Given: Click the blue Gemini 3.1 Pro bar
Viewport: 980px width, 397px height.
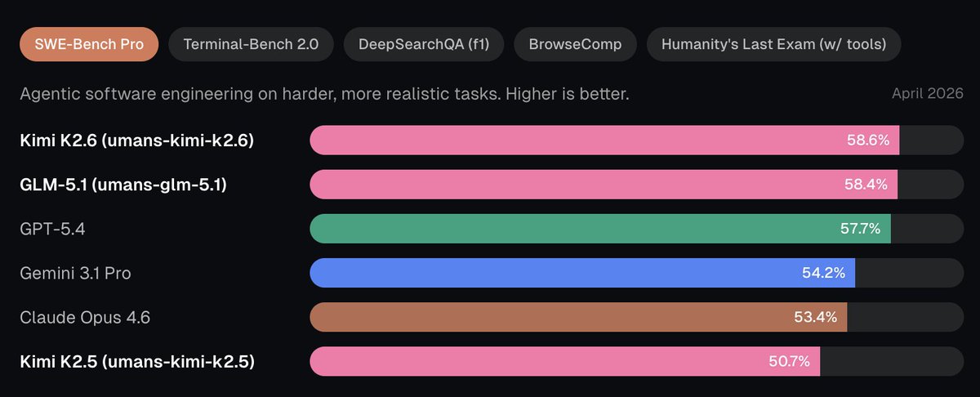Looking at the screenshot, I should click(582, 273).
